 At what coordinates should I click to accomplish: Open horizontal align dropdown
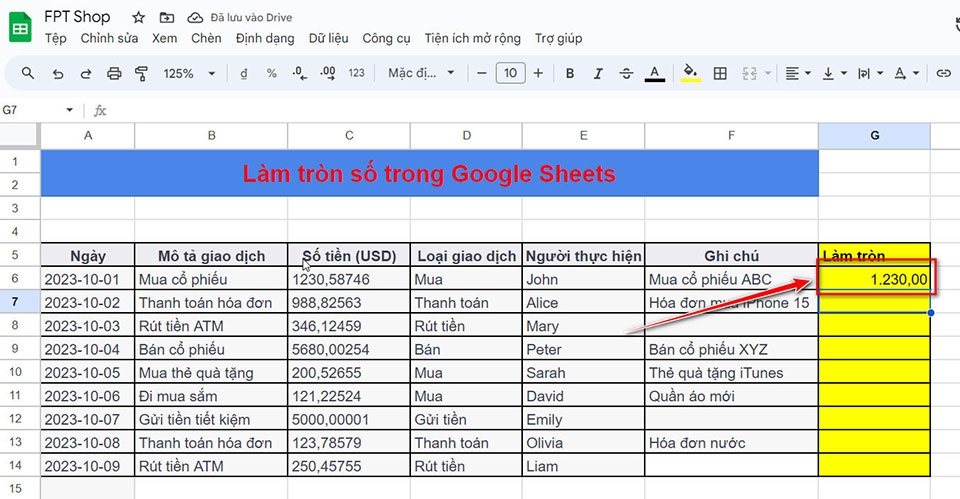pyautogui.click(x=798, y=73)
